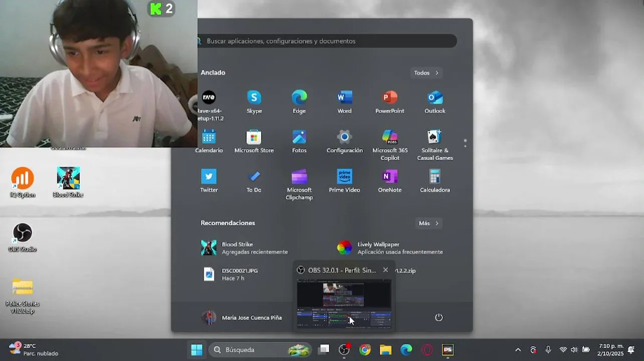This screenshot has height=361, width=644.
Task: Open the PS app on the taskbar
Action: point(448,349)
